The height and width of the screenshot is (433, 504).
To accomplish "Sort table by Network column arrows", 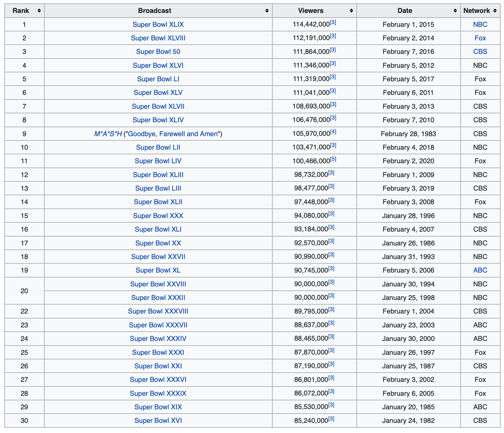I will [495, 11].
